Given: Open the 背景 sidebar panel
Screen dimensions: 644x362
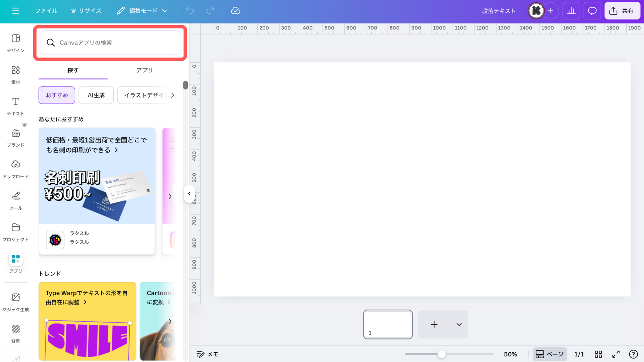Looking at the screenshot, I should (16, 334).
